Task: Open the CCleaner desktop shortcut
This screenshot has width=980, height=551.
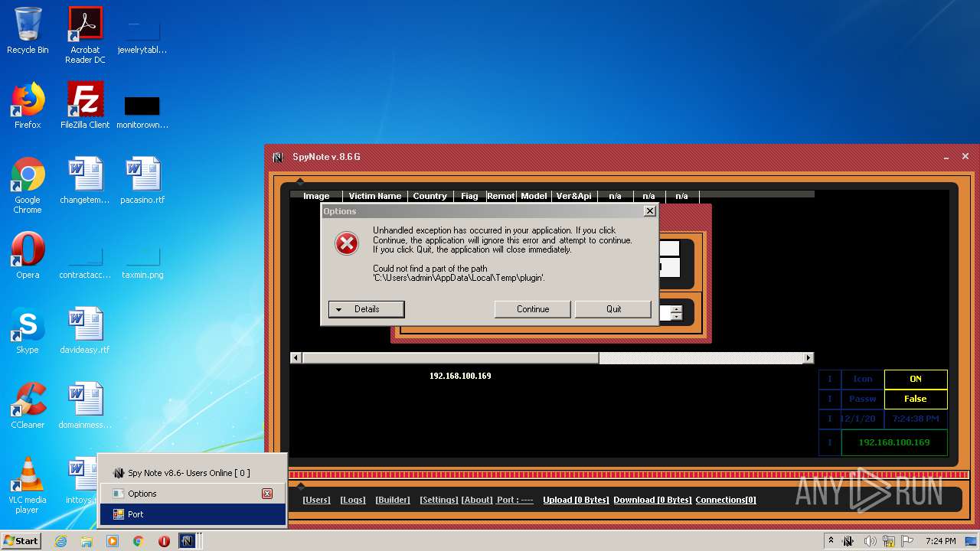Action: point(28,406)
